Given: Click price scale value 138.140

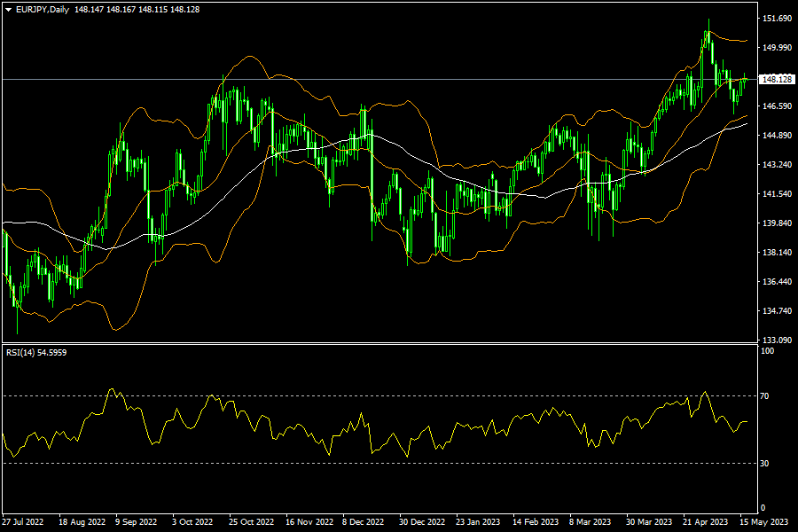Looking at the screenshot, I should pyautogui.click(x=777, y=252).
